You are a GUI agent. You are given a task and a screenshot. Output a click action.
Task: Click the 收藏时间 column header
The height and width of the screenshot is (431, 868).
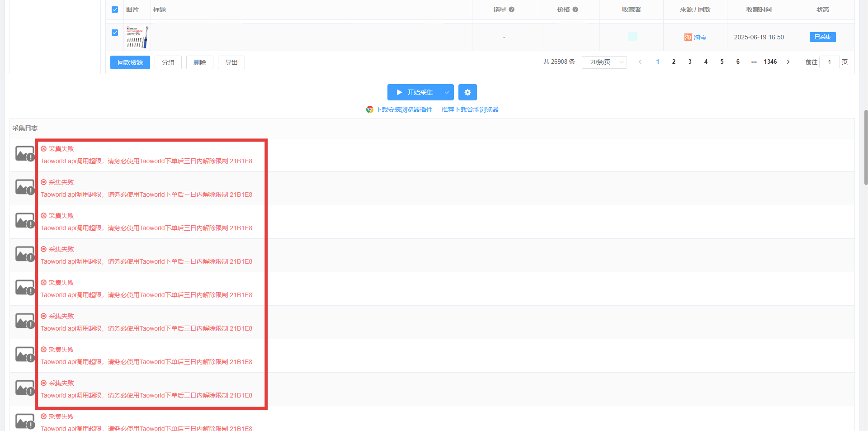759,9
